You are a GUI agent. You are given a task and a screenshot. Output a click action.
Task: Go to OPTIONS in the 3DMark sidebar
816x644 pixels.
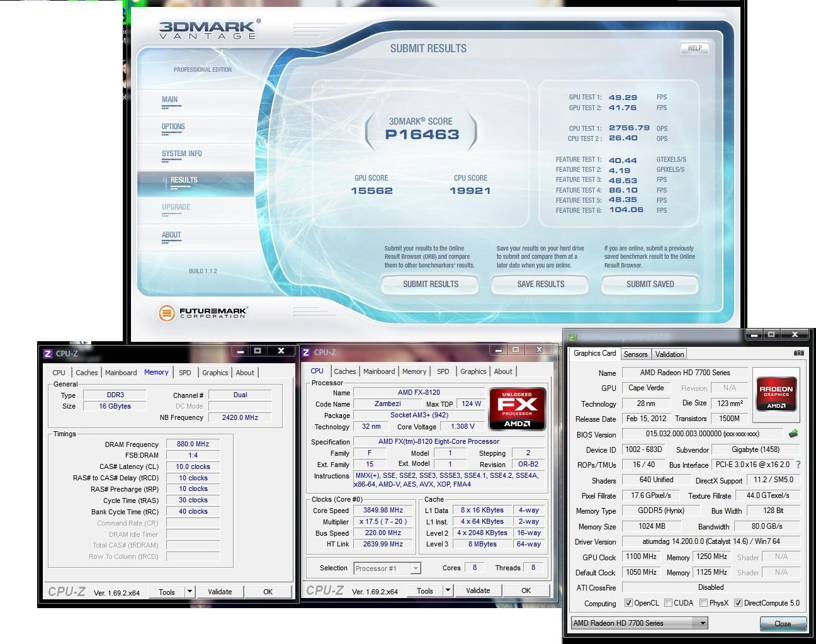tap(173, 127)
